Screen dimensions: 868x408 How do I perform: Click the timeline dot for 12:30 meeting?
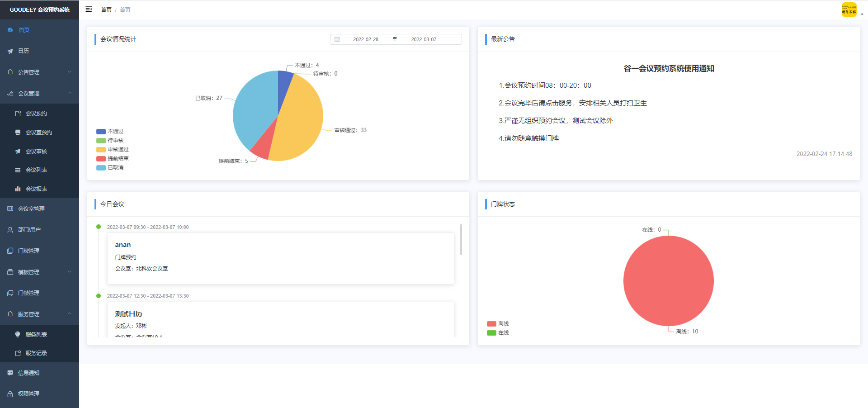(99, 296)
